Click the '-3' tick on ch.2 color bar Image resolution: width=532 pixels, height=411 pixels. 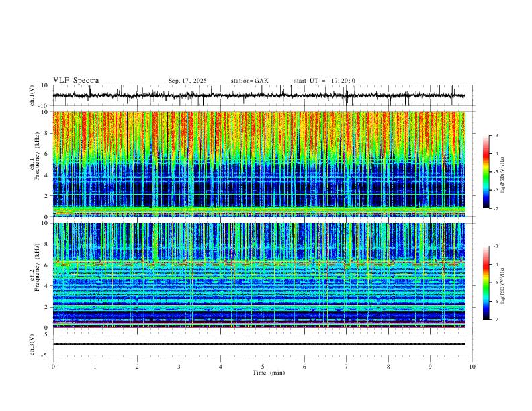tap(495, 246)
